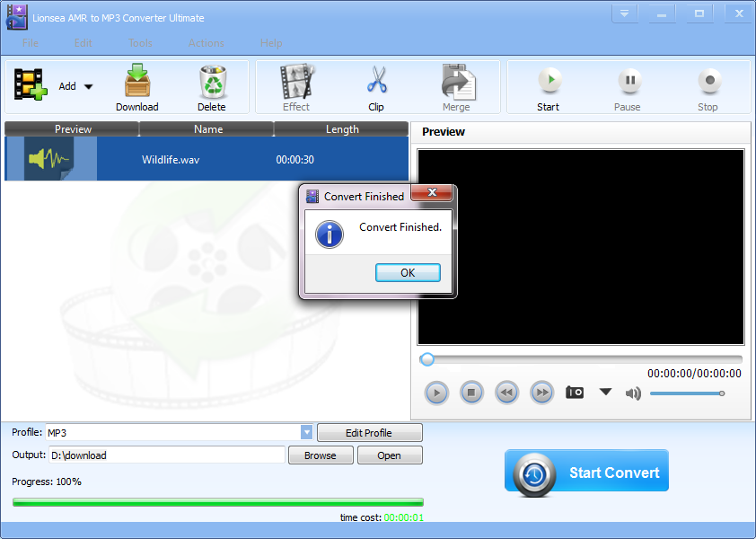Click the Name column header
Viewport: 756px width, 539px height.
point(207,129)
